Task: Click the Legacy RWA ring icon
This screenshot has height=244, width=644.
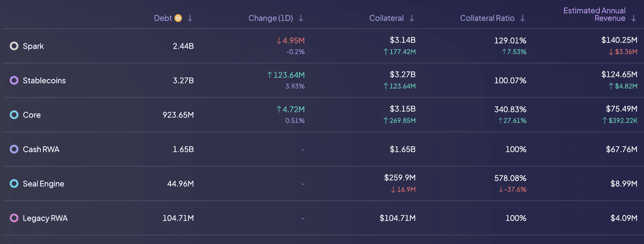Action: point(14,218)
